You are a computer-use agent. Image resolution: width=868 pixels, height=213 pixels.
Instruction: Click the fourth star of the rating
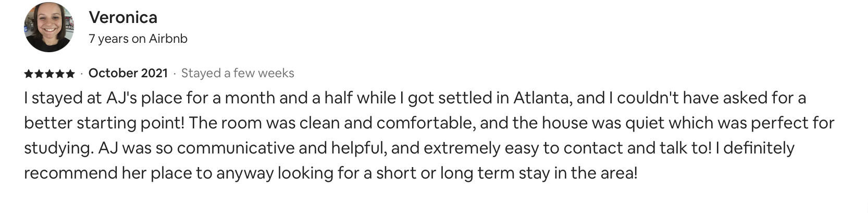coord(60,74)
